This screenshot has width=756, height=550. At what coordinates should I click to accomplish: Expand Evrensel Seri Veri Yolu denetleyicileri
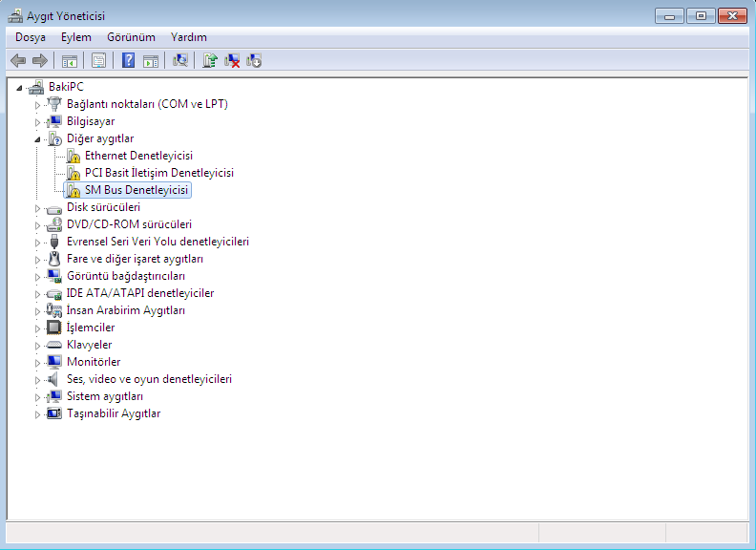tap(37, 243)
